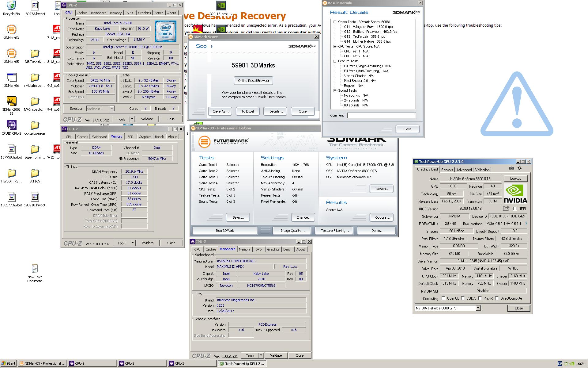Collapse the Game Tests tree node
The image size is (588, 368).
coord(335,22)
